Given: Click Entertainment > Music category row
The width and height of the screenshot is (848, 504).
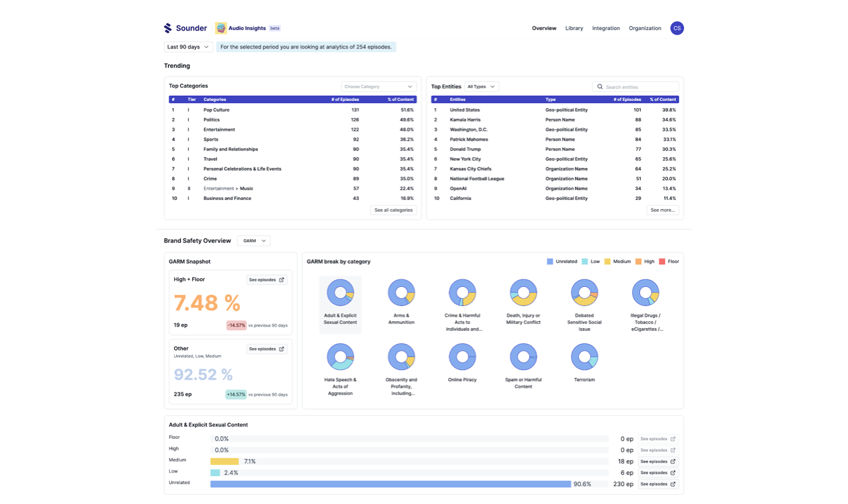Looking at the screenshot, I should click(292, 189).
